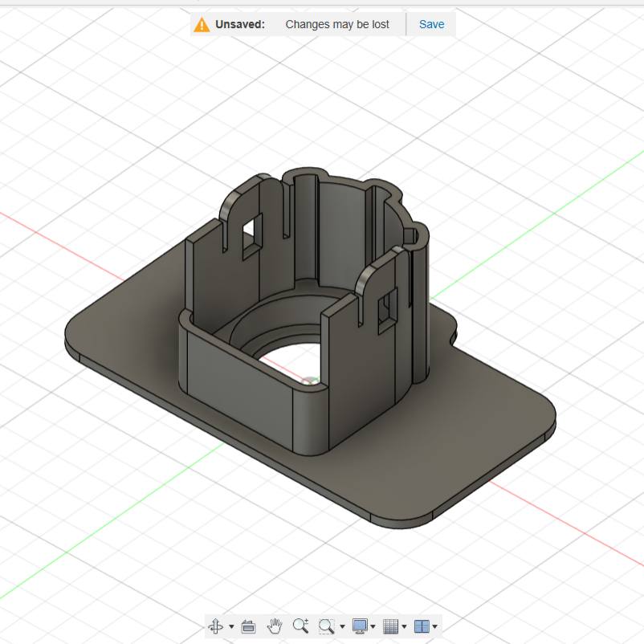Click the "Unsaved:" label
Screen dimensions: 644x644
coord(240,25)
